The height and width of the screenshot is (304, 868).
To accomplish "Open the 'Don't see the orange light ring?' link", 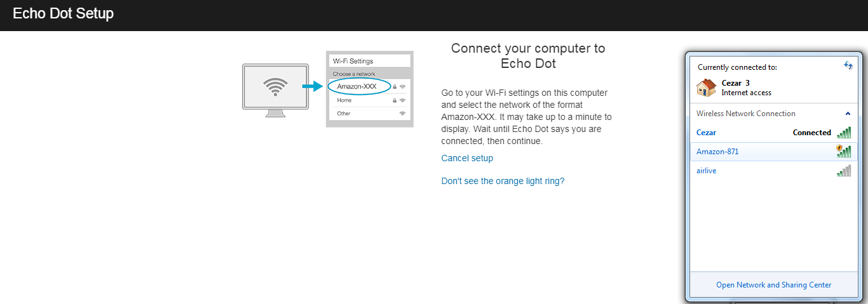I will click(503, 181).
